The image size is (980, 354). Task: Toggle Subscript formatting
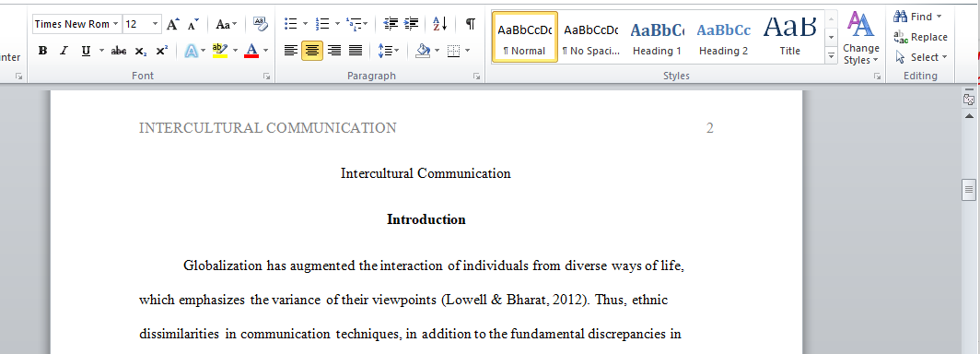click(141, 51)
